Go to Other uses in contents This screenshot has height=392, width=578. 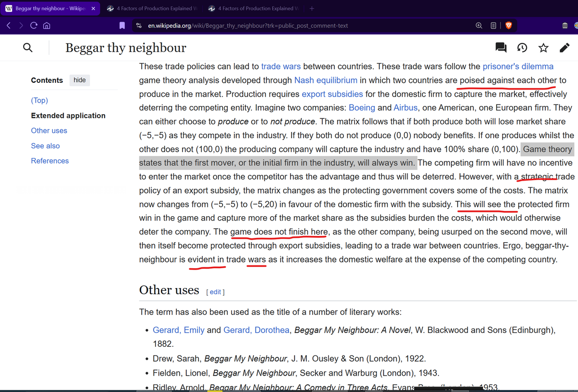point(49,131)
